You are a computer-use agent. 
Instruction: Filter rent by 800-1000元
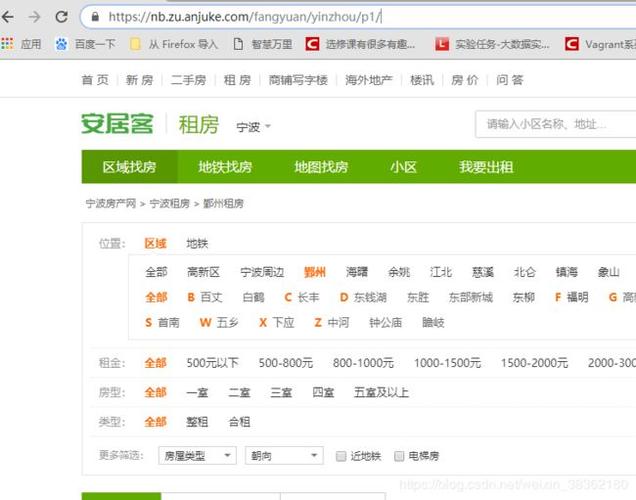point(363,363)
